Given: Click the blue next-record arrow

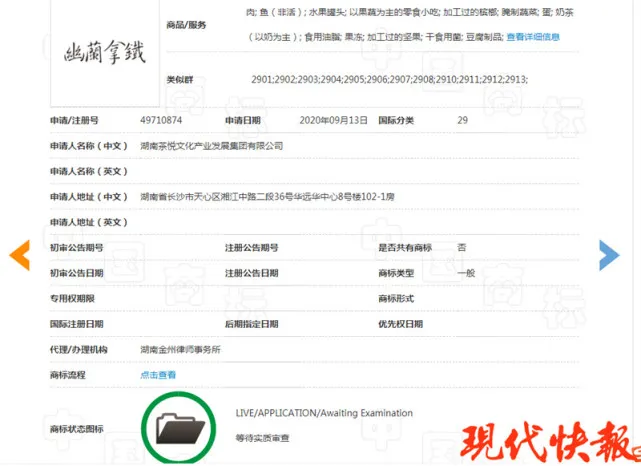Looking at the screenshot, I should (609, 255).
